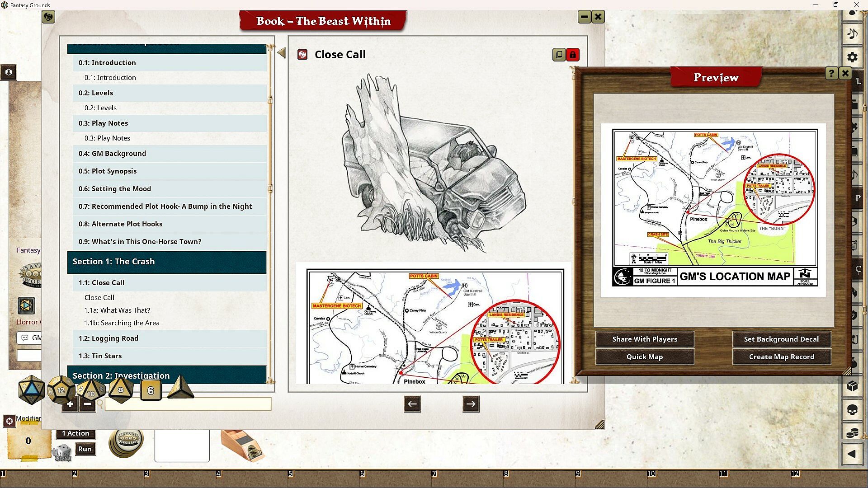Click the modifier value box showing 0
The height and width of the screenshot is (488, 868).
[x=28, y=441]
